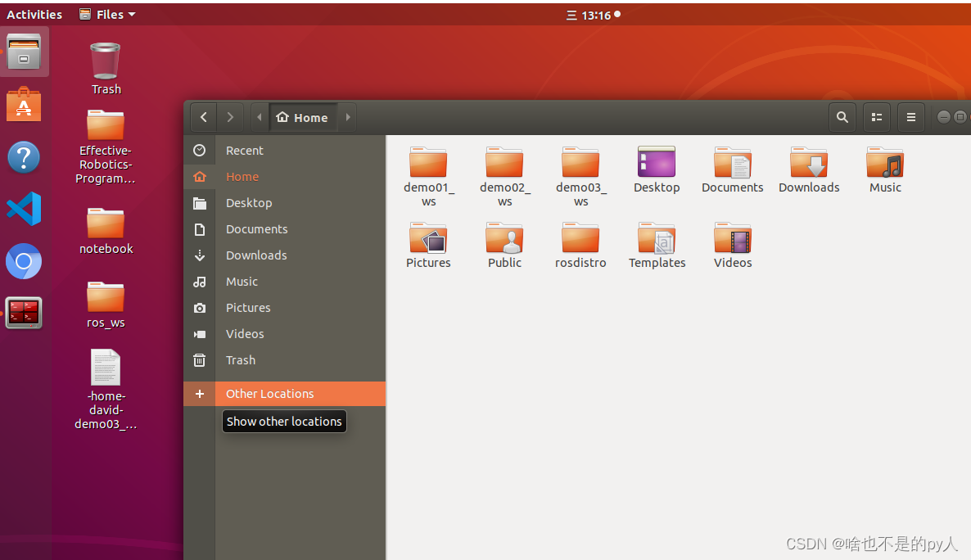Click the plus icon next to Other Locations

point(200,394)
